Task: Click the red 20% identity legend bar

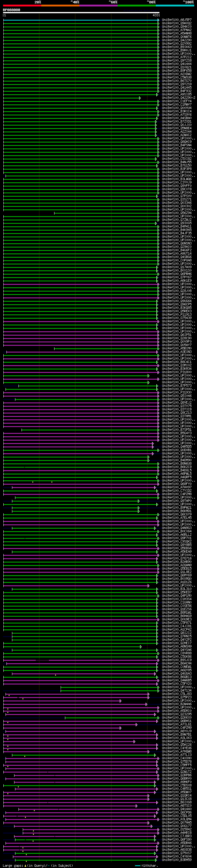Action: [x=22, y=6]
